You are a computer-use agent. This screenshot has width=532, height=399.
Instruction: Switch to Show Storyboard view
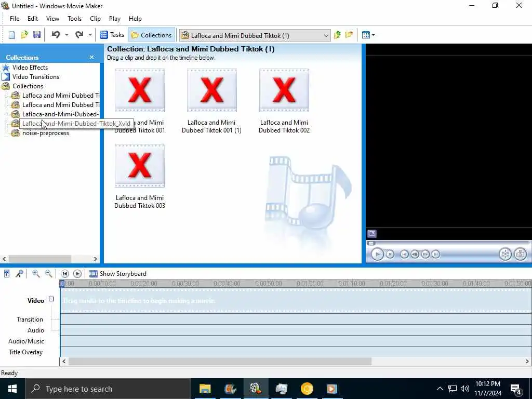118,274
